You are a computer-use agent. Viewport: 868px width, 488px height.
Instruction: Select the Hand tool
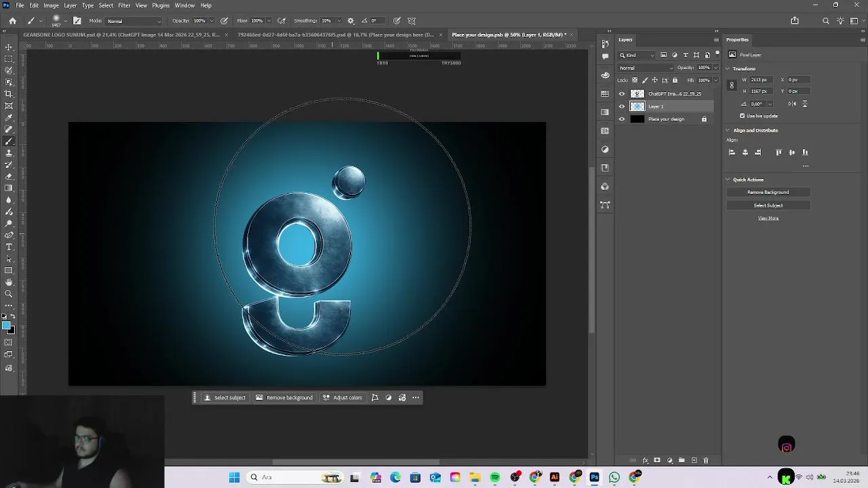[x=9, y=282]
